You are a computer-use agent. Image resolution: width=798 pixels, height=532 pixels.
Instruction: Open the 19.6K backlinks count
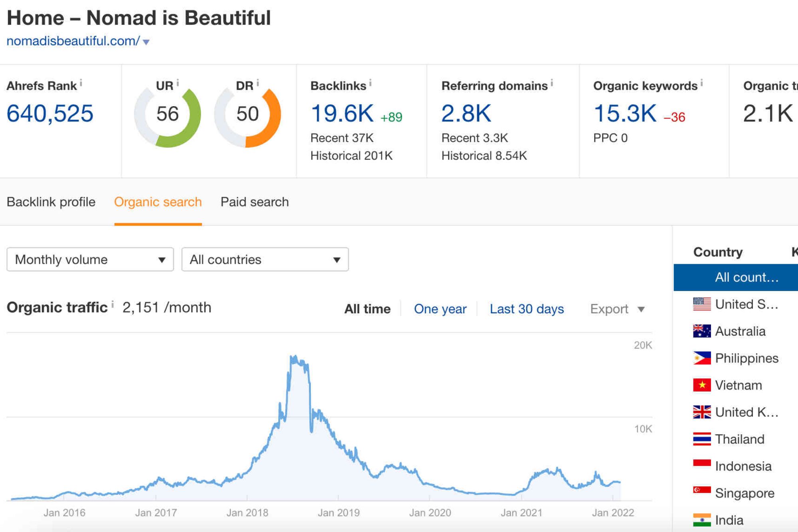pos(342,113)
